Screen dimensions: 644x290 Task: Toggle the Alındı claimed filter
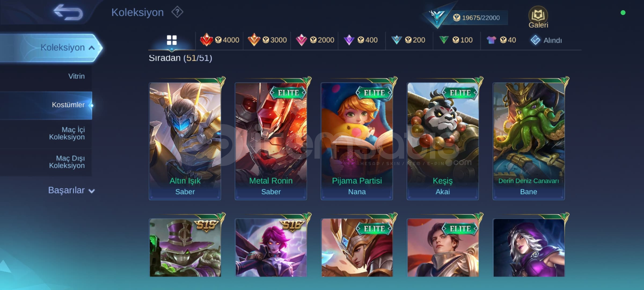(x=546, y=40)
